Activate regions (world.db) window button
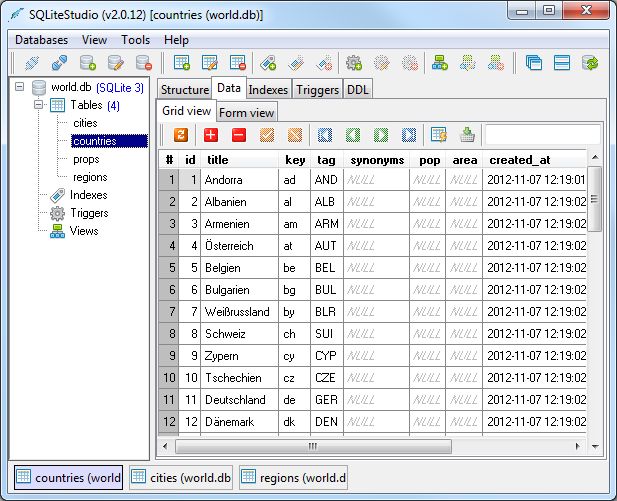The width and height of the screenshot is (617, 501). [293, 477]
